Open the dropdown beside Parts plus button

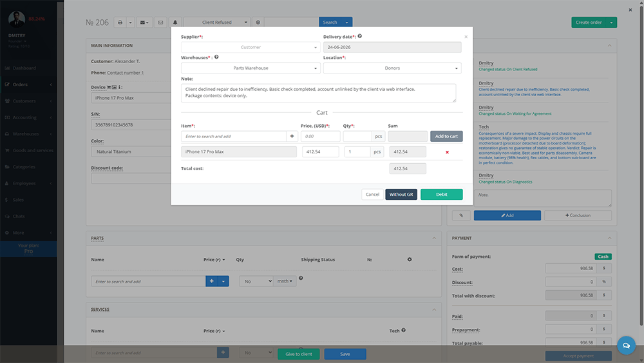tap(223, 281)
